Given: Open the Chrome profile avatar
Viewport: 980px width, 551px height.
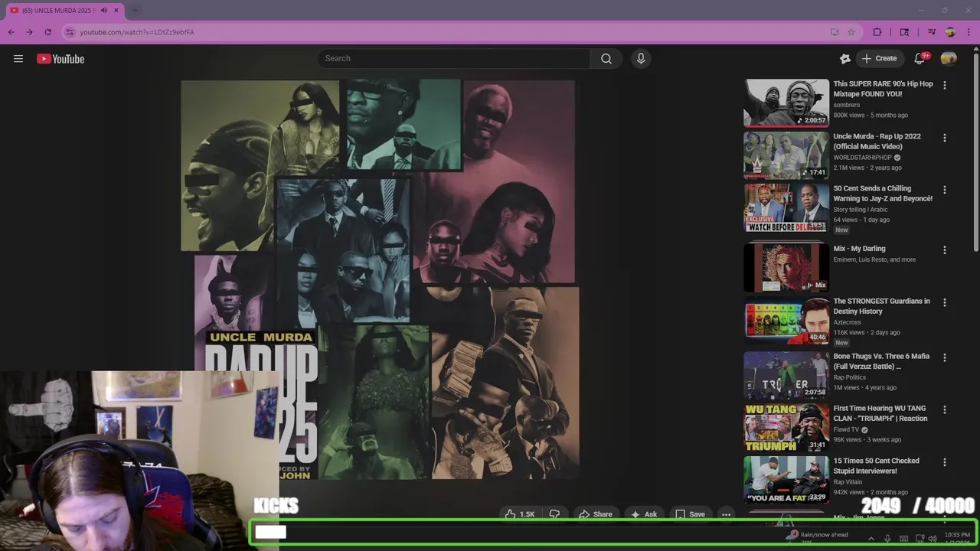Looking at the screenshot, I should 950,32.
